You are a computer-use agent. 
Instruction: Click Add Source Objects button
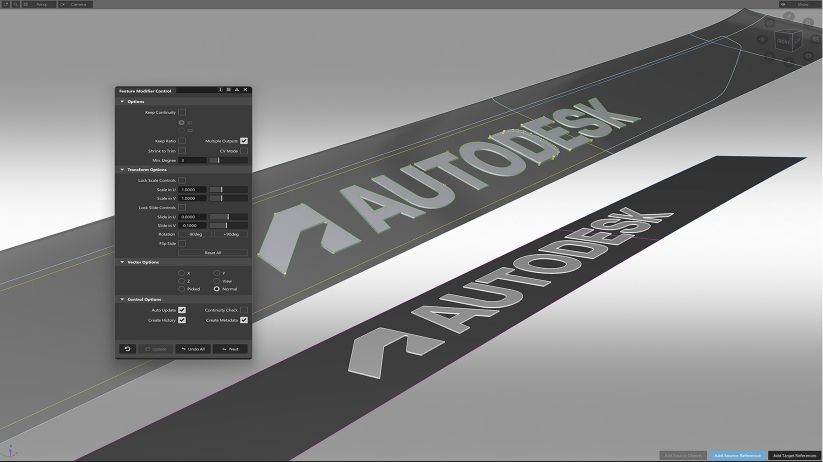(x=683, y=456)
